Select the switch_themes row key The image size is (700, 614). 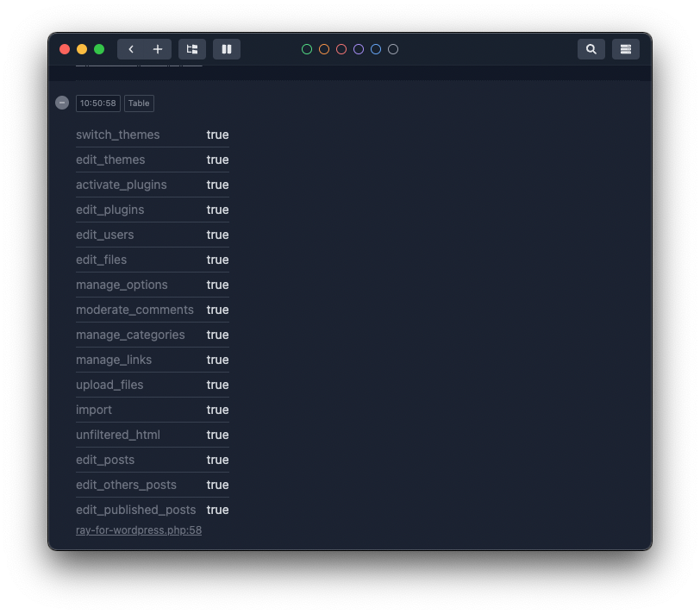118,135
